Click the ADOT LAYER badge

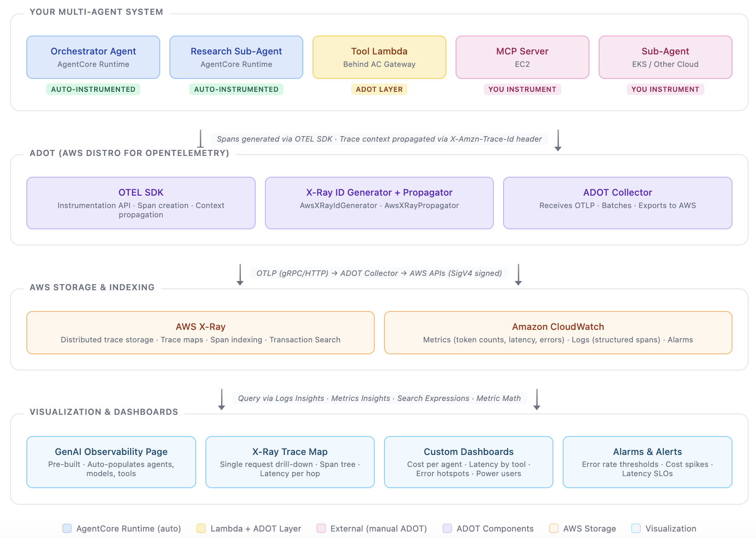pyautogui.click(x=379, y=89)
